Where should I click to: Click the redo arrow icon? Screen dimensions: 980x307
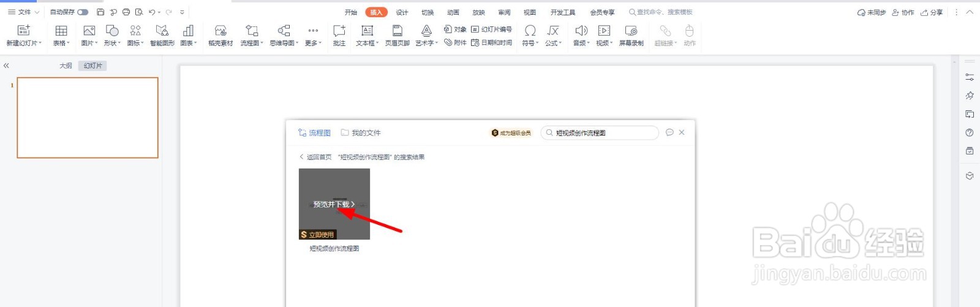[169, 12]
